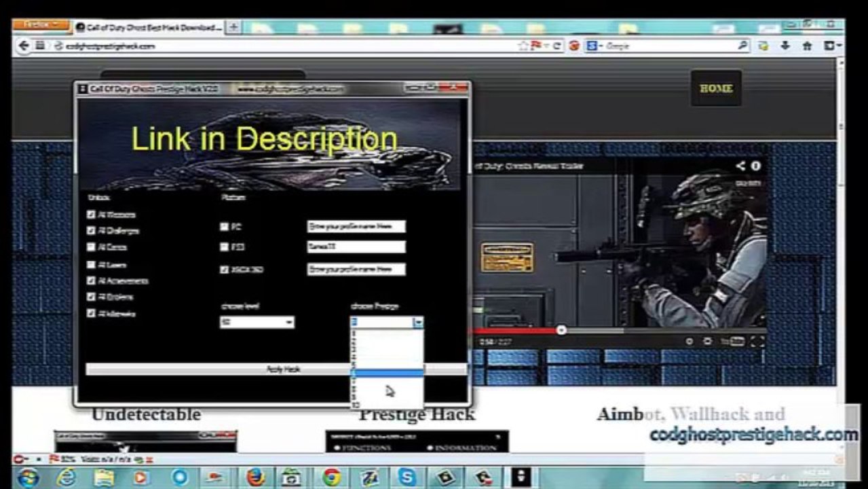Uncheck the XBOX 360 platform checkbox

tap(225, 270)
